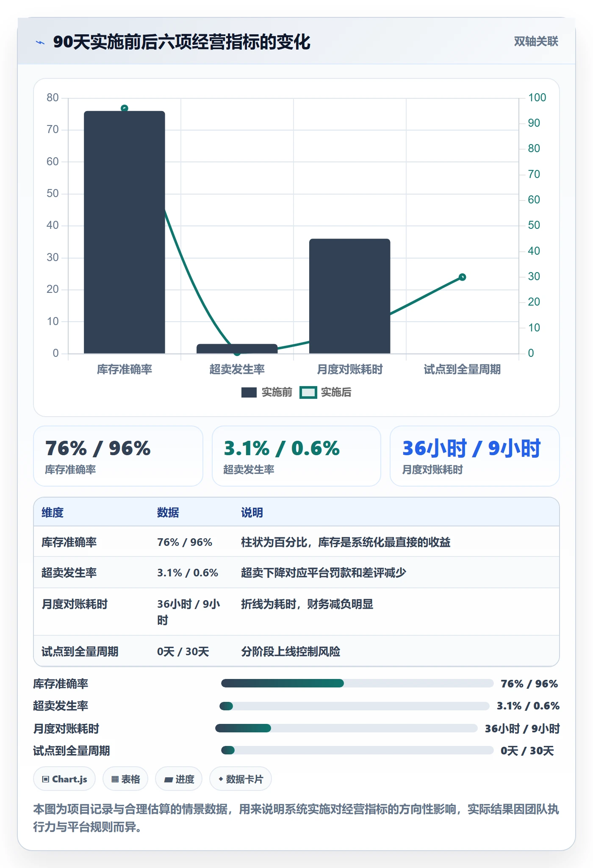The height and width of the screenshot is (868, 593).
Task: Click the 0天 / 30天 cell in the table
Action: (183, 651)
